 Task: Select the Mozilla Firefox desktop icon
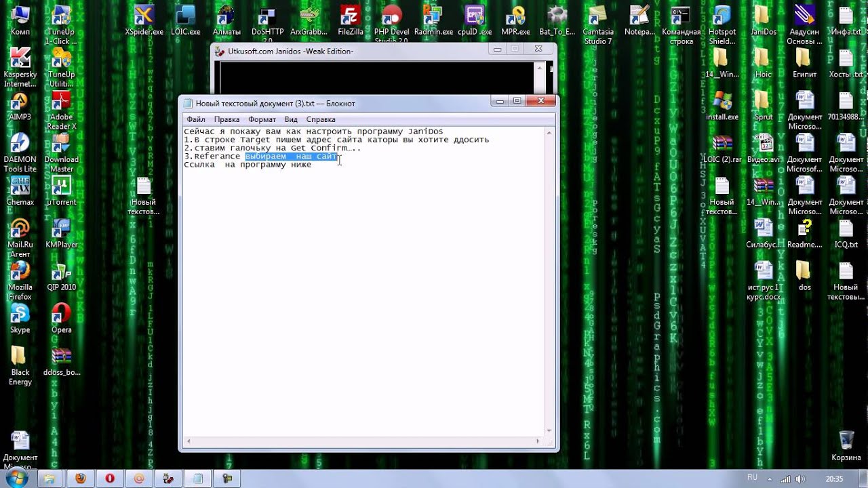point(20,281)
